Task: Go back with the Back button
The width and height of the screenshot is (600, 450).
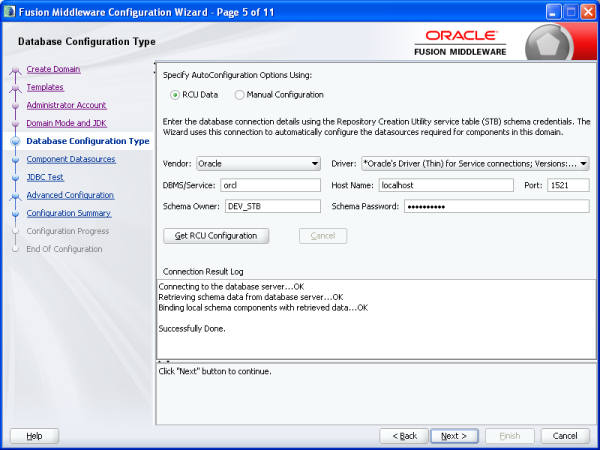Action: [x=405, y=436]
